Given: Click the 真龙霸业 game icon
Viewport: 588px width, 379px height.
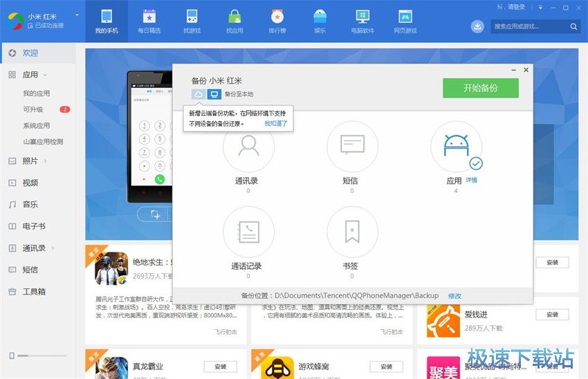Looking at the screenshot, I should [111, 368].
